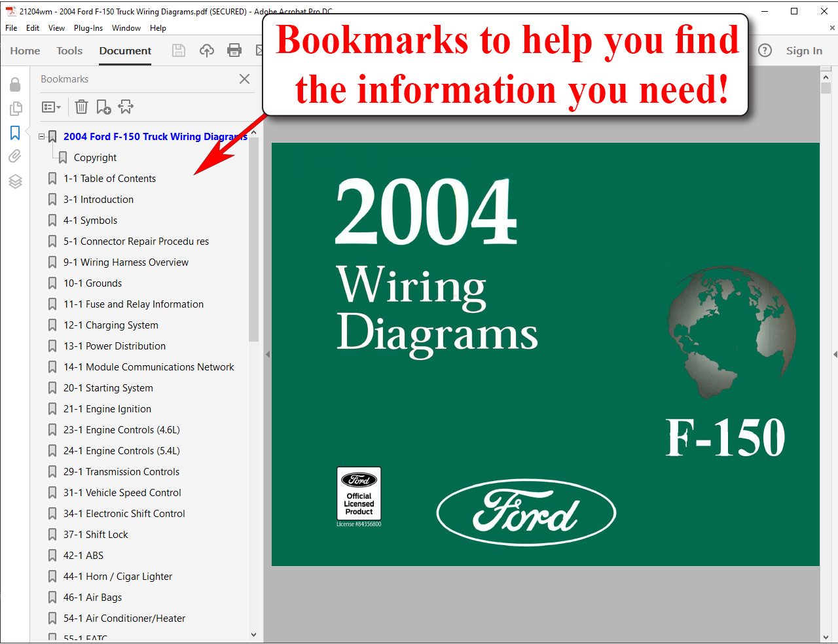Open the Attachments paperclip panel icon
This screenshot has height=644, width=838.
15,156
